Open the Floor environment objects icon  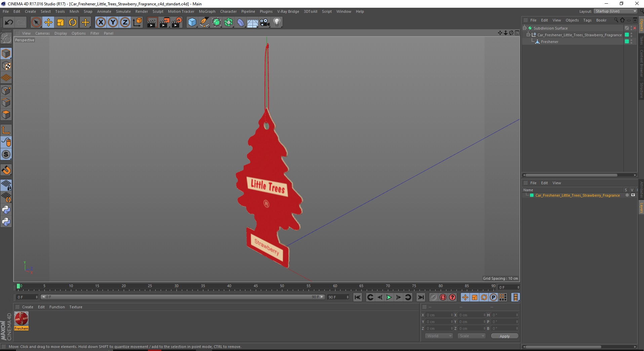tap(253, 23)
